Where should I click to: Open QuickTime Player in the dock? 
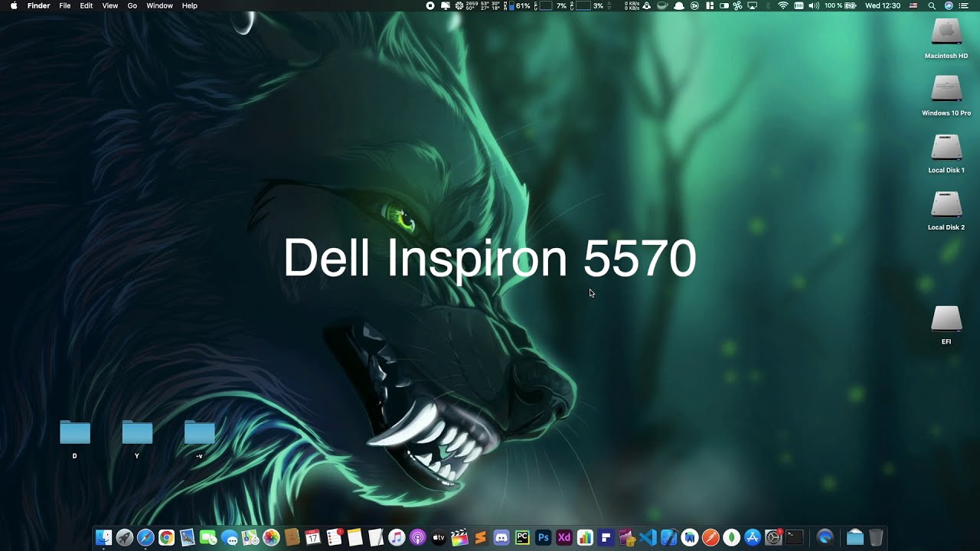(x=824, y=538)
